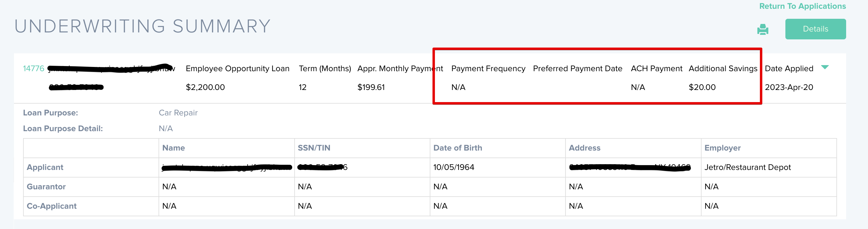This screenshot has width=868, height=229.
Task: Select the Co-Applicant row label
Action: click(x=52, y=206)
